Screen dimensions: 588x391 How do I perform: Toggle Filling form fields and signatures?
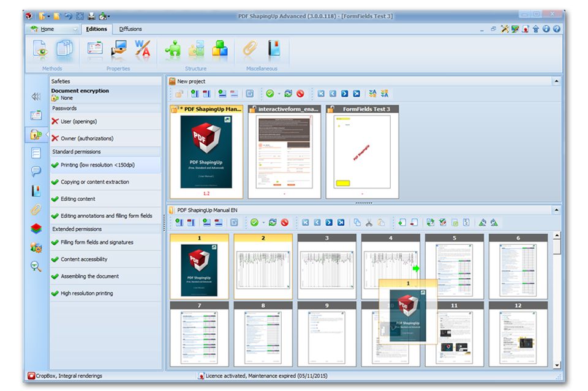point(105,242)
